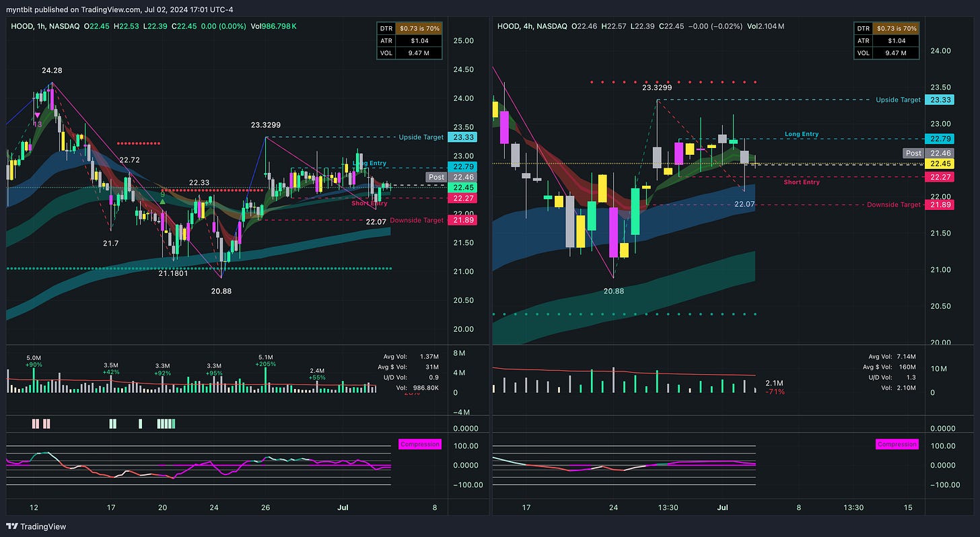Click 'Long Entry' label on 4h chart

[802, 134]
